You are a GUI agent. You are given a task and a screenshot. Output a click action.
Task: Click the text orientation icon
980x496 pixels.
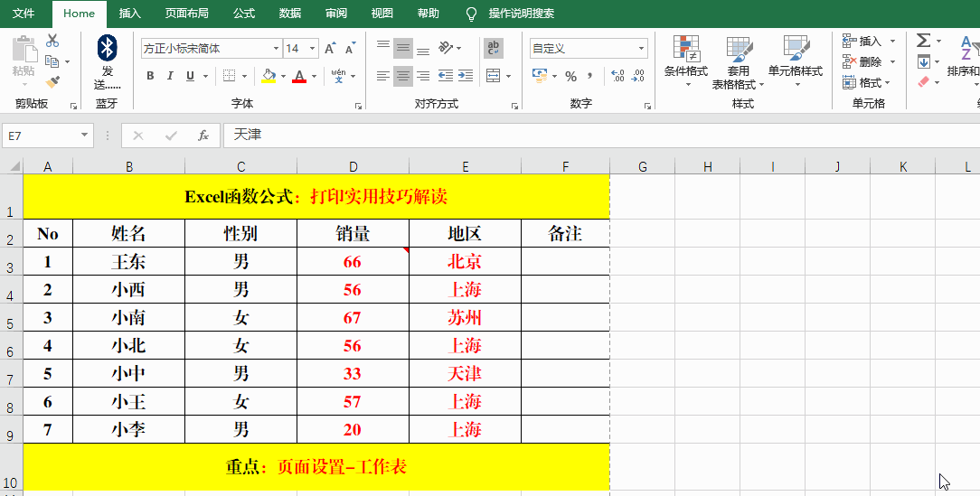446,48
